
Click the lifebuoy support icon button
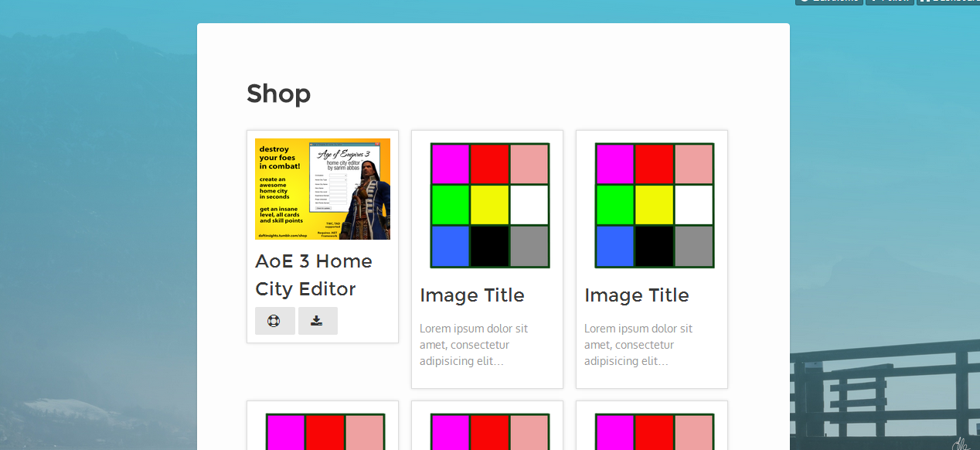tap(274, 321)
